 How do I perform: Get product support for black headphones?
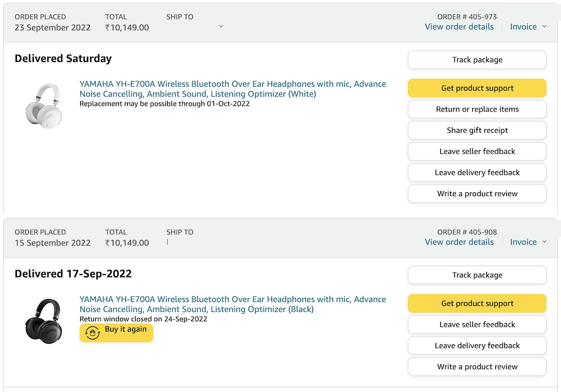(477, 303)
